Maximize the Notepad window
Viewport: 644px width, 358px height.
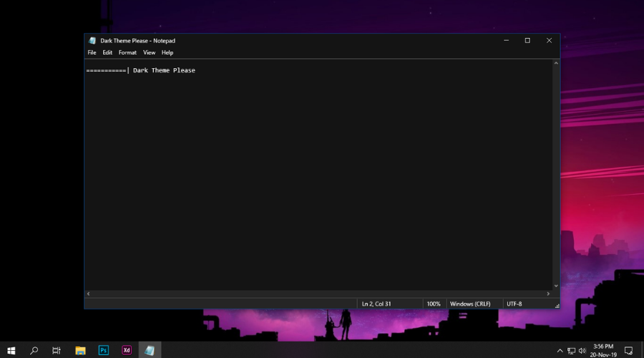[527, 40]
